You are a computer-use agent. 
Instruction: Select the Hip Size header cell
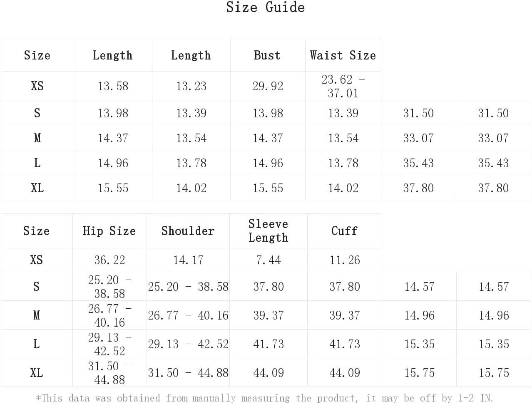(x=109, y=231)
